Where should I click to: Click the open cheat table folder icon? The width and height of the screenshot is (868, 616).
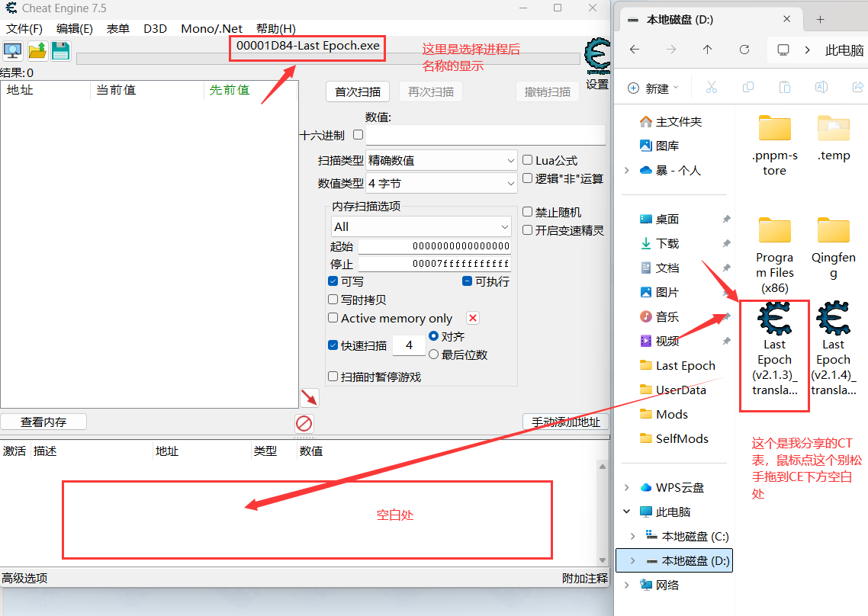[37, 51]
